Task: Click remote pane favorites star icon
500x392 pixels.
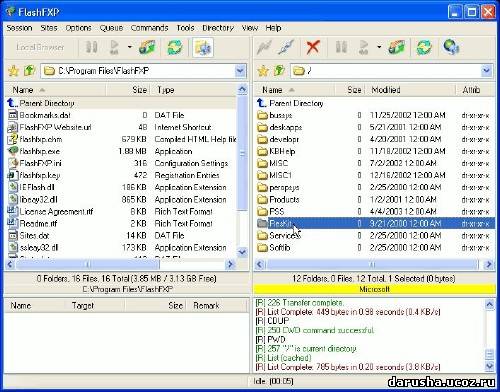Action: [x=263, y=71]
